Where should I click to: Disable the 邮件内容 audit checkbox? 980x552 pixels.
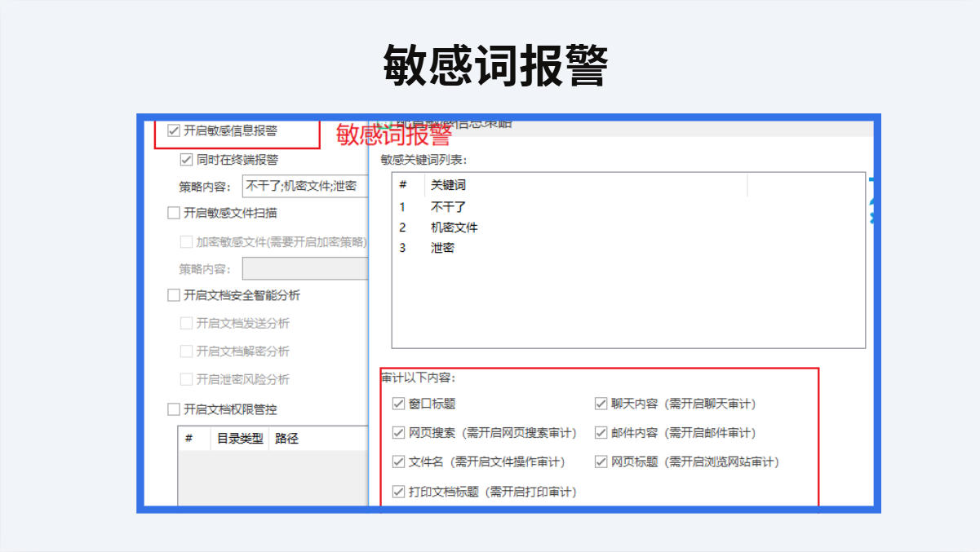[601, 433]
